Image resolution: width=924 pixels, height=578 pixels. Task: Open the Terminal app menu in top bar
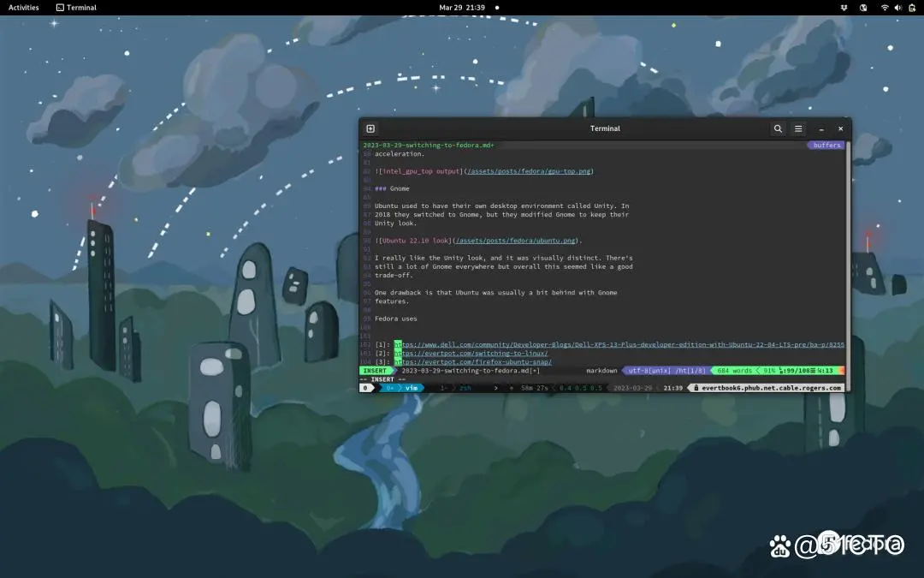click(x=76, y=8)
